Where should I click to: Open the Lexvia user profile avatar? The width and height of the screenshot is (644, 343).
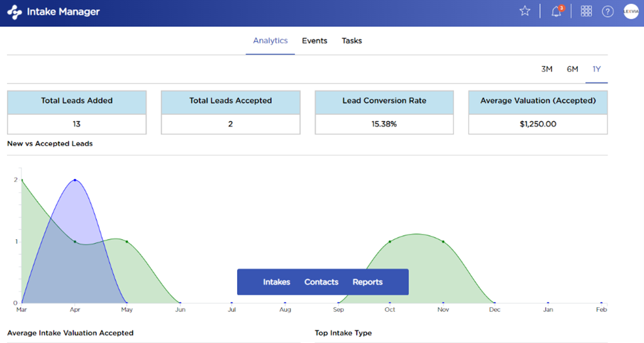tap(631, 11)
